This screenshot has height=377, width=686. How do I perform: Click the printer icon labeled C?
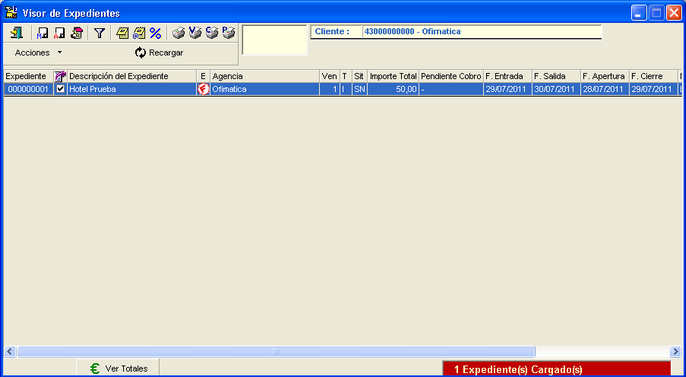pos(212,33)
